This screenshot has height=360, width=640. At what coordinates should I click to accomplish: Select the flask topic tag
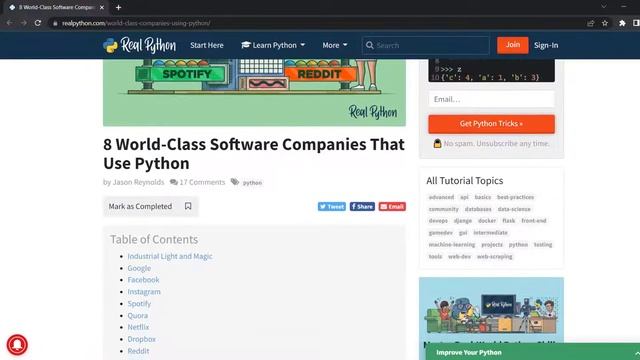point(509,221)
